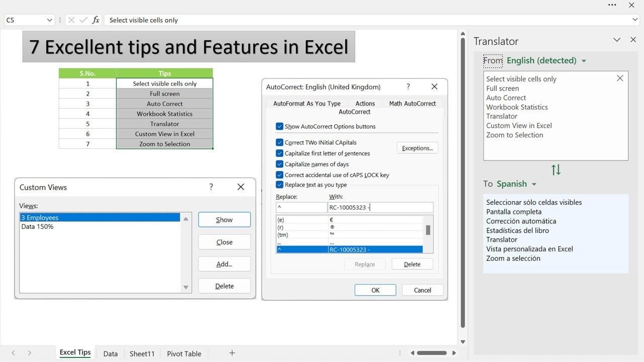
Task: Click Views list scroll down arrow
Action: [x=186, y=287]
